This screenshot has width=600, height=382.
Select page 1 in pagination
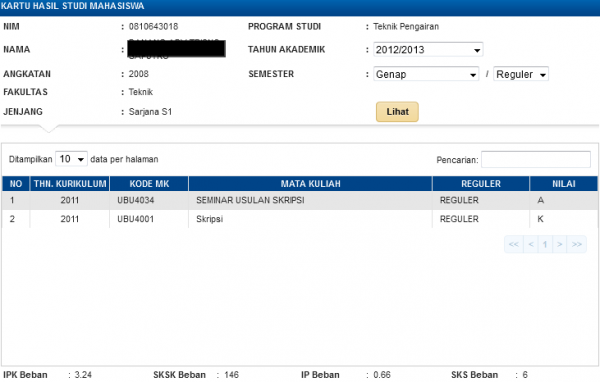[x=545, y=244]
